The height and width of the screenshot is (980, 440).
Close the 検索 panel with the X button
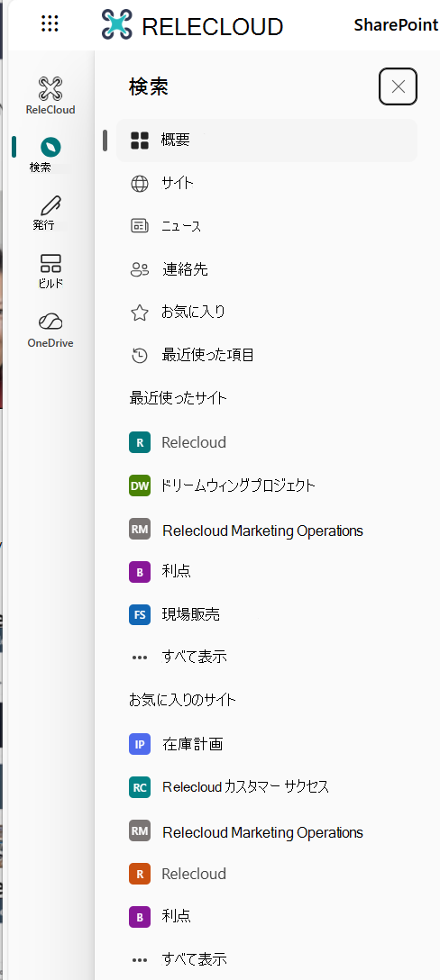click(x=398, y=86)
